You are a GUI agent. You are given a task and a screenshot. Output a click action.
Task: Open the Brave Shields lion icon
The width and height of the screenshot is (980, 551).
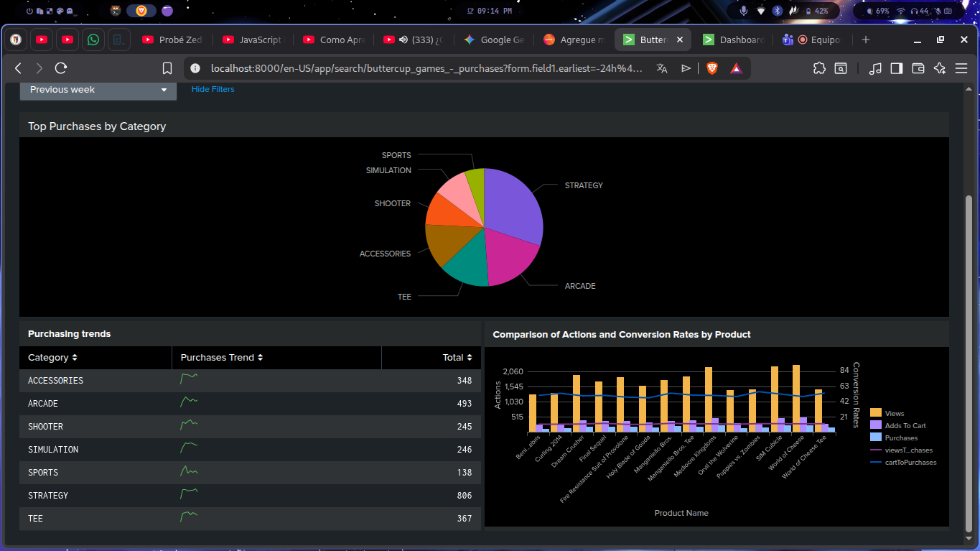[711, 68]
